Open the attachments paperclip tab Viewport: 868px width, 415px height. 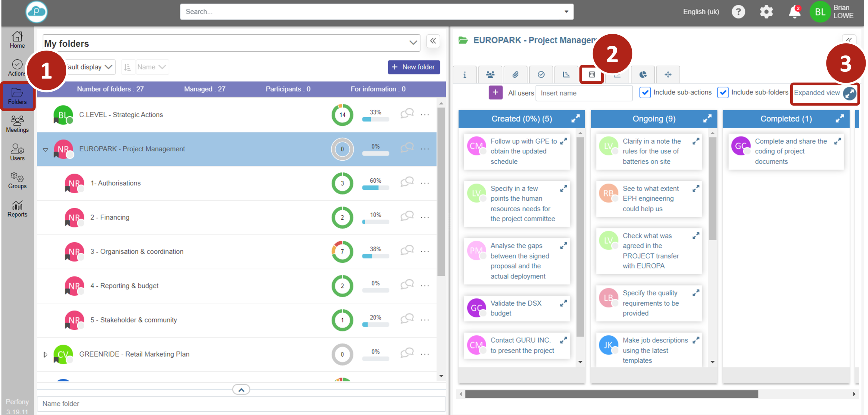(515, 74)
